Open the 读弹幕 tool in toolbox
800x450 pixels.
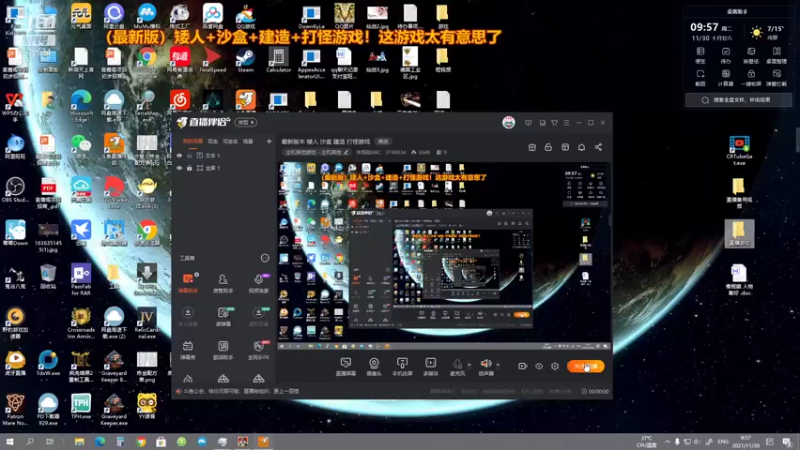point(223,316)
